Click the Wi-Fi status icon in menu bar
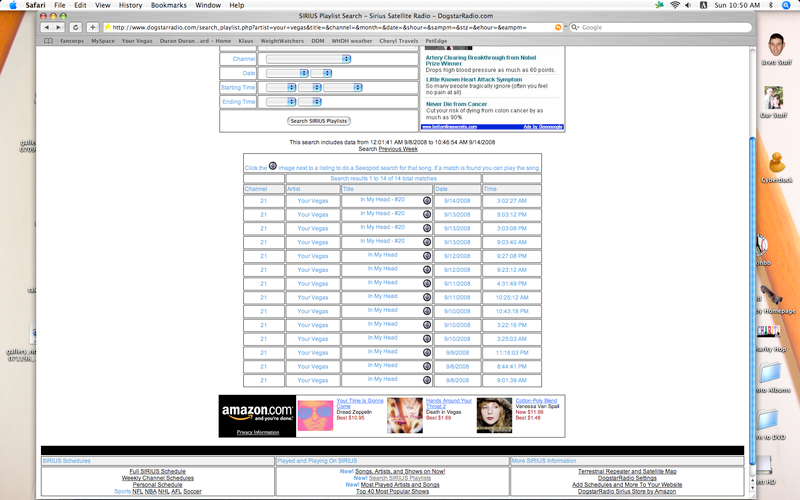Screen dimensions: 800x500 tap(674, 5)
